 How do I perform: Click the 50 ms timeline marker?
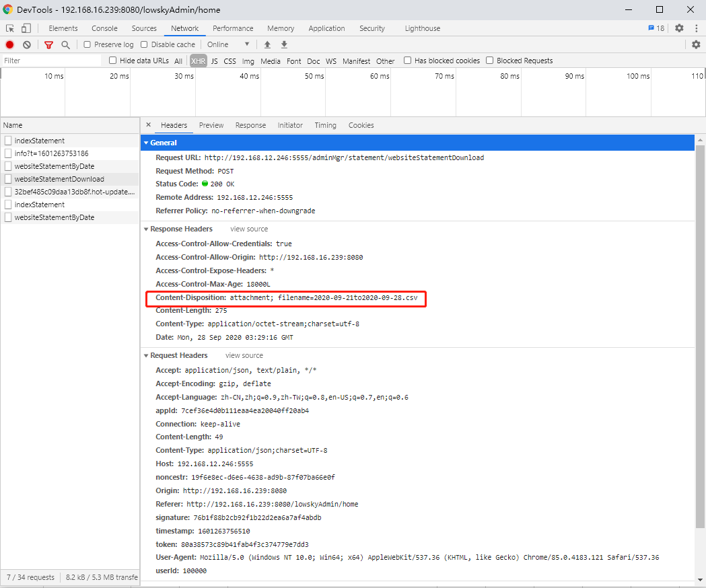click(x=314, y=76)
